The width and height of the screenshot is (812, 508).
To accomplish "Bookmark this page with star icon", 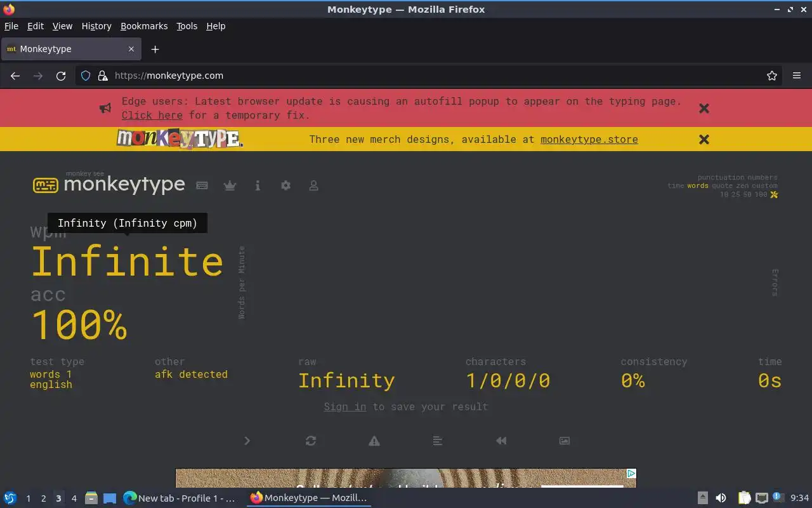I will (x=772, y=76).
